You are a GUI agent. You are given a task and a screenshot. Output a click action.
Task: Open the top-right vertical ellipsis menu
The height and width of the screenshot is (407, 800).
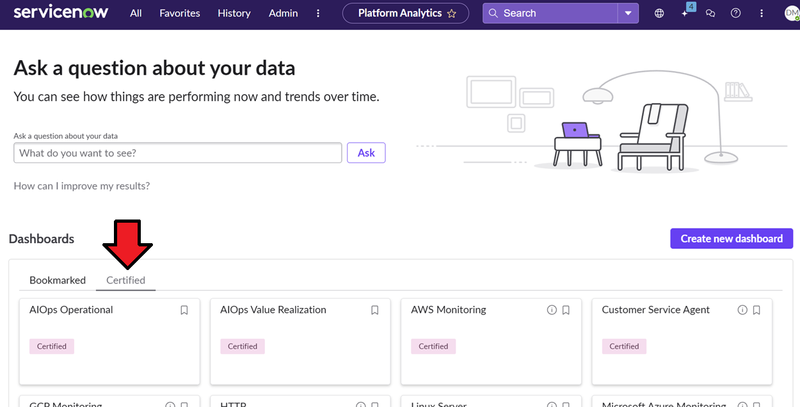tap(761, 14)
